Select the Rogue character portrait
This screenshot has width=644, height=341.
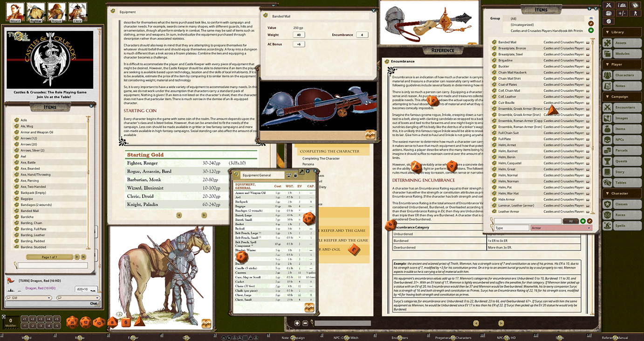coord(57,12)
